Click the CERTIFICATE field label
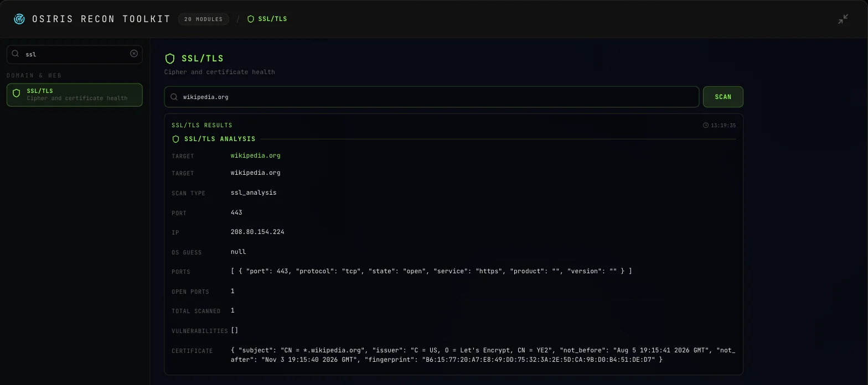The image size is (868, 385). click(x=192, y=351)
